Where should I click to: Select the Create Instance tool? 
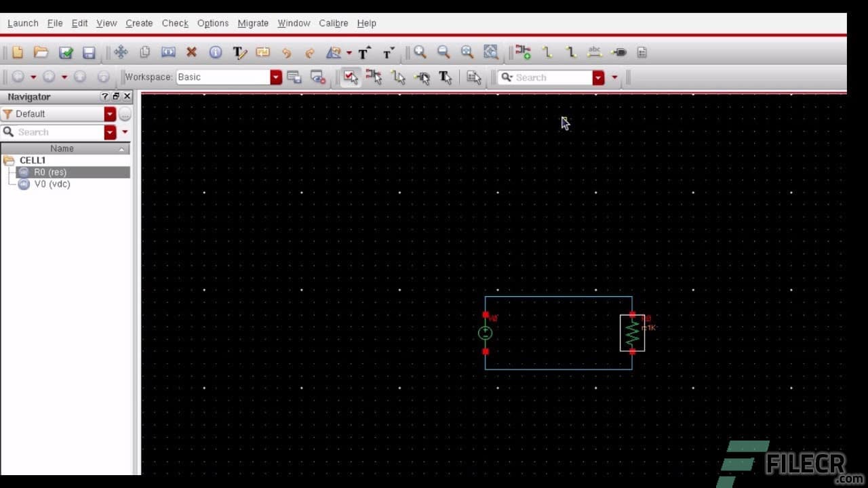pos(522,52)
